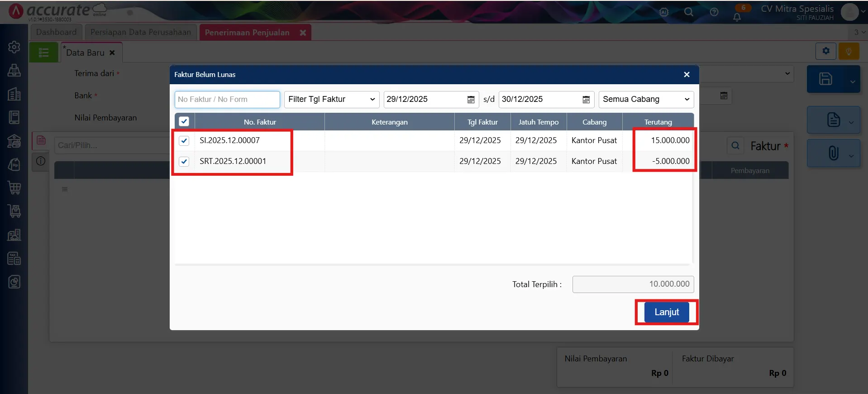Open the search magnifier in top bar
This screenshot has width=868, height=394.
[688, 12]
